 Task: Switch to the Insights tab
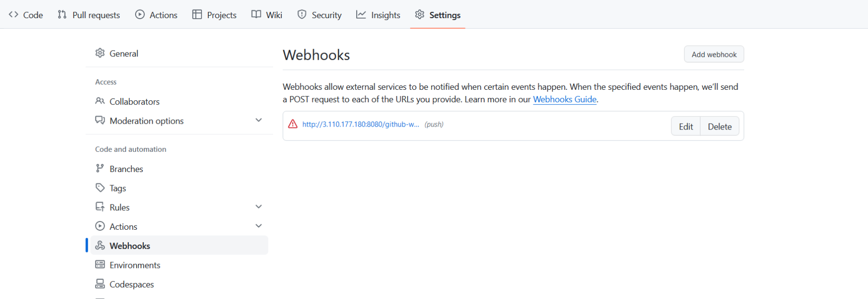378,15
